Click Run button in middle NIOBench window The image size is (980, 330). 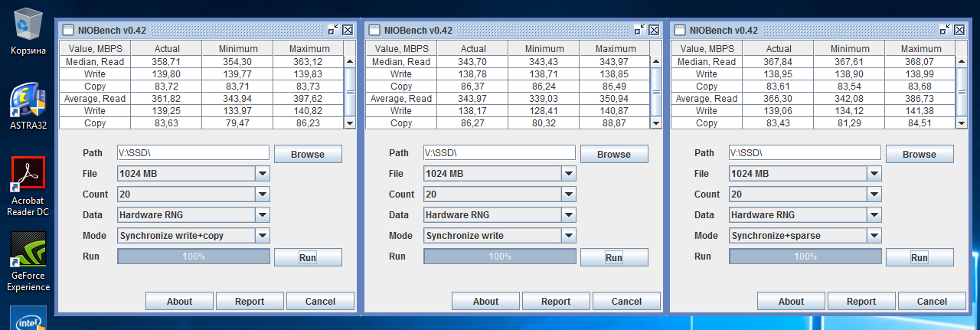[x=614, y=257]
